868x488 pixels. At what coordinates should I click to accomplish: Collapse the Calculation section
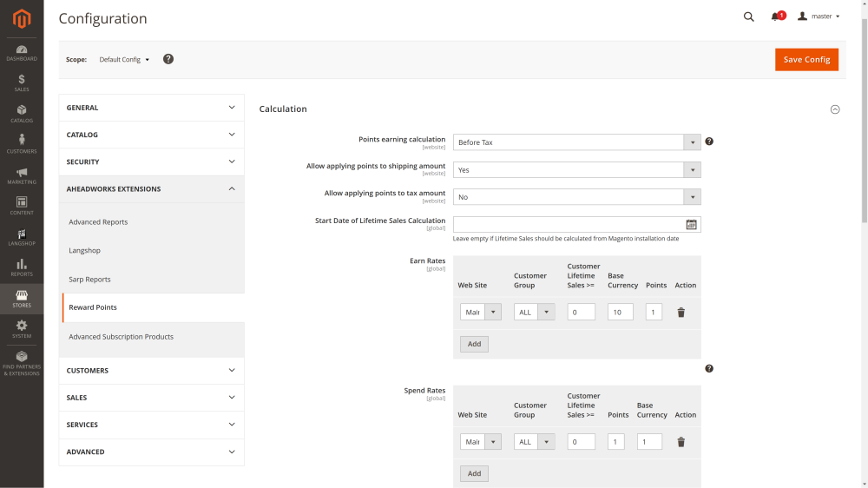coord(835,109)
